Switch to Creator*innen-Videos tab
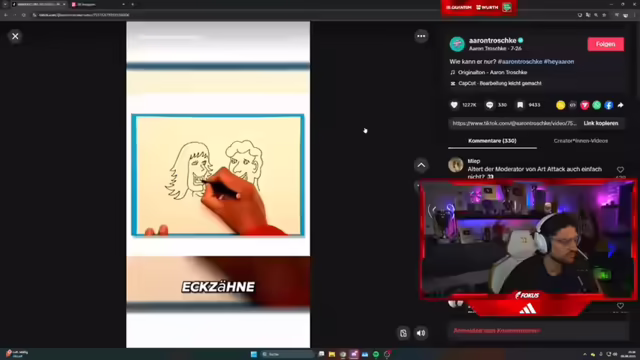The image size is (640, 360). pos(580,141)
